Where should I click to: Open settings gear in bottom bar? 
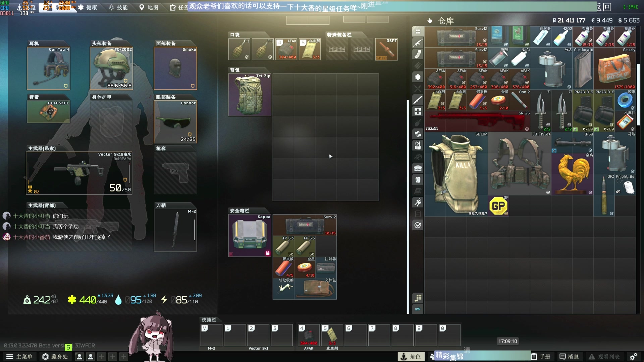coord(633,357)
